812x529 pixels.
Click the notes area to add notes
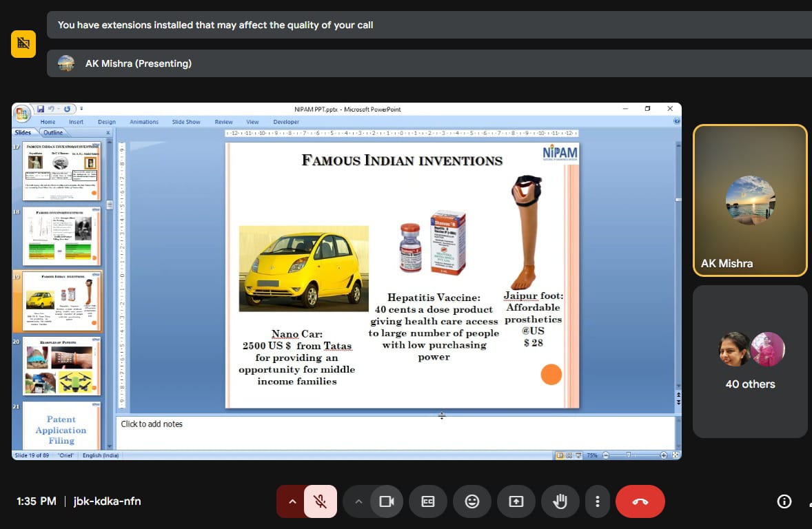point(396,433)
